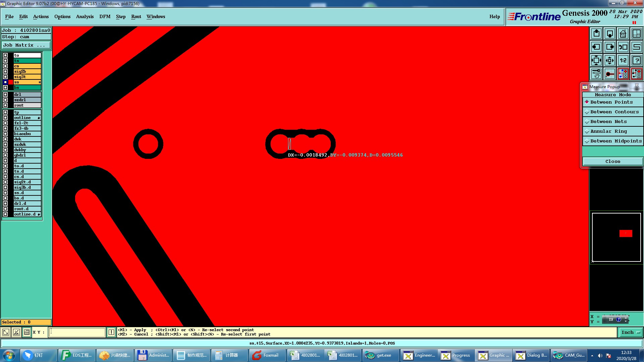644x362 pixels.
Task: Click the XY coordinate input field
Action: tap(77, 332)
